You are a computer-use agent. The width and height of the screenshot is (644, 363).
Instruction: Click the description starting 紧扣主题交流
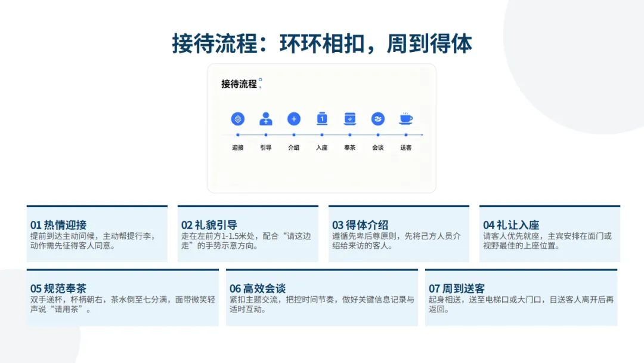tap(322, 304)
